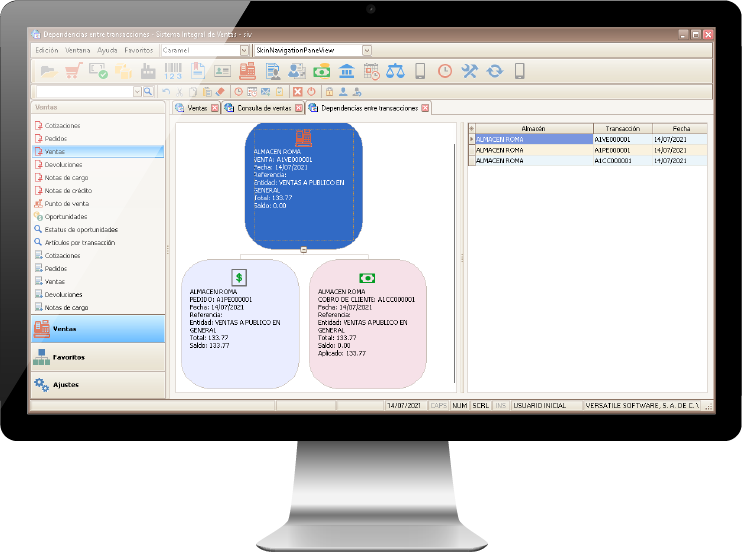
Task: Open the ID card icon
Action: (222, 71)
